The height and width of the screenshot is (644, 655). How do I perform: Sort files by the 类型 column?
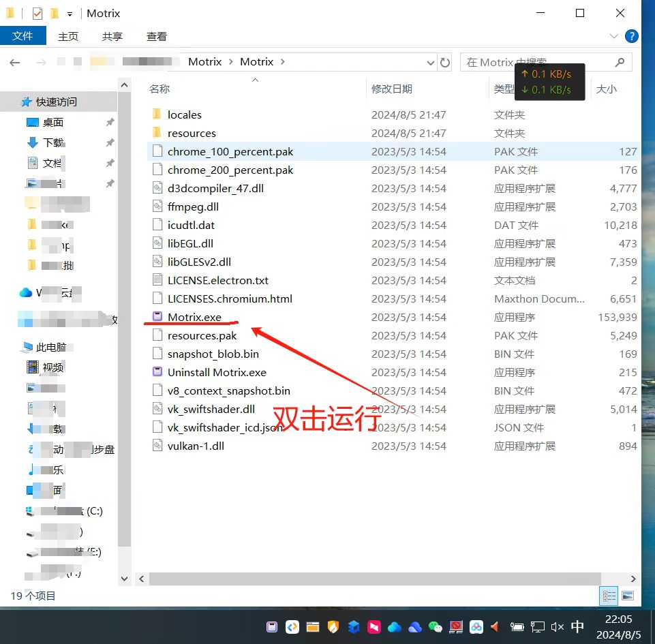pyautogui.click(x=504, y=89)
